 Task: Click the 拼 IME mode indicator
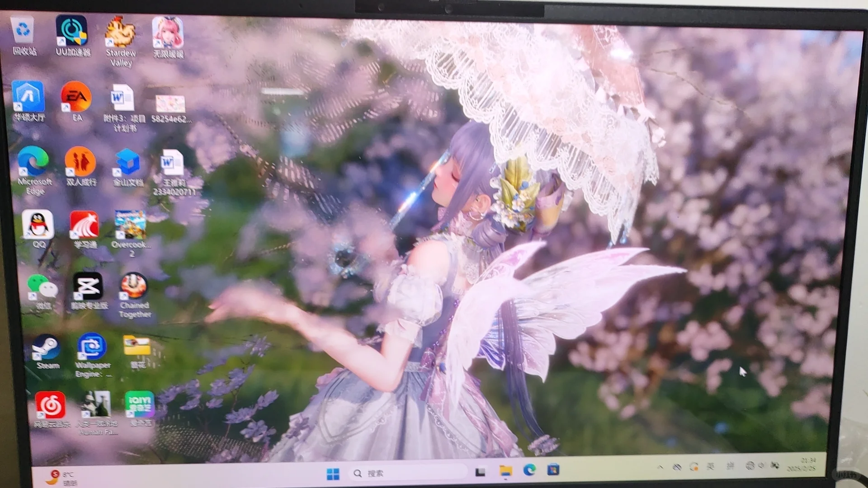click(730, 466)
